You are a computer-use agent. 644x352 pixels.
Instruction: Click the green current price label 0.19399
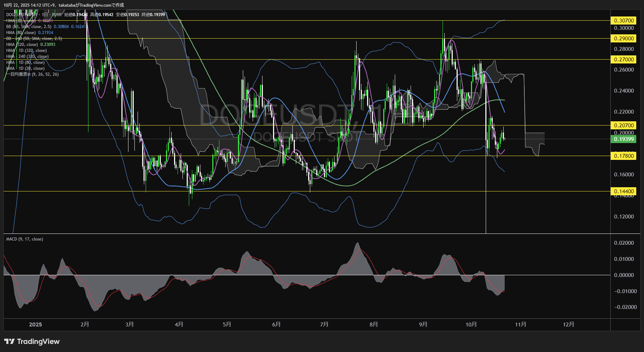coord(624,139)
